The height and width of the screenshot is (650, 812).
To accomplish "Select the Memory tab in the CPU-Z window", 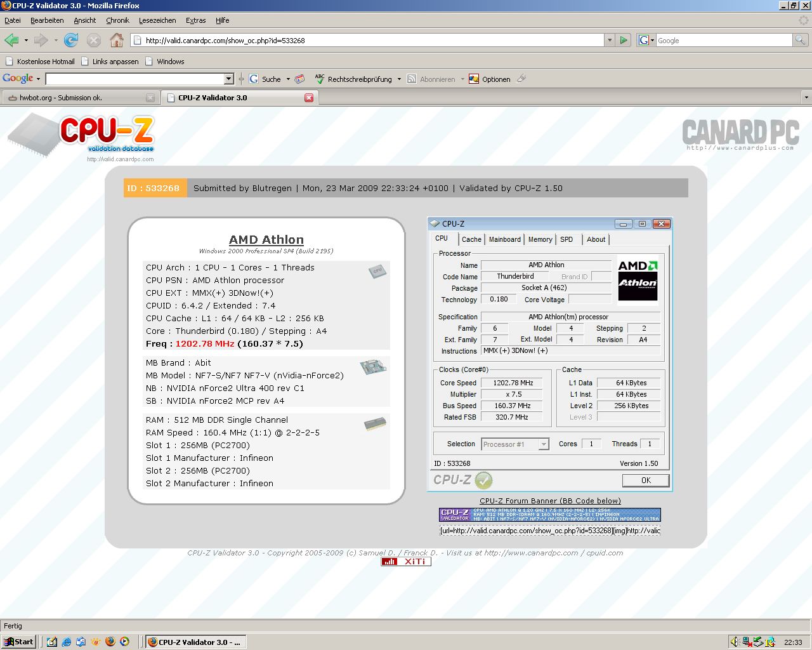I will tap(540, 239).
